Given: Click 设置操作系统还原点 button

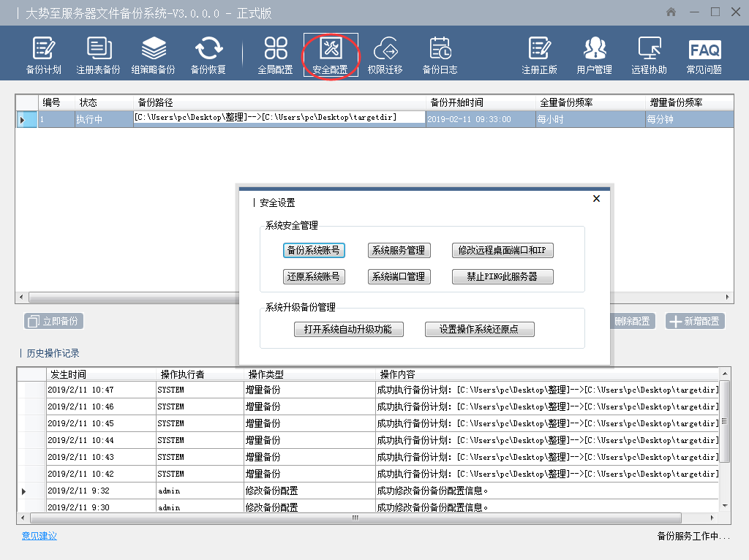Looking at the screenshot, I should point(480,330).
